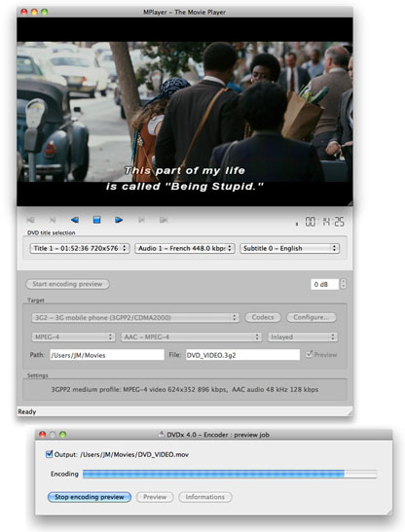The image size is (405, 532).
Task: Close the MPlayer window
Action: tap(24, 12)
